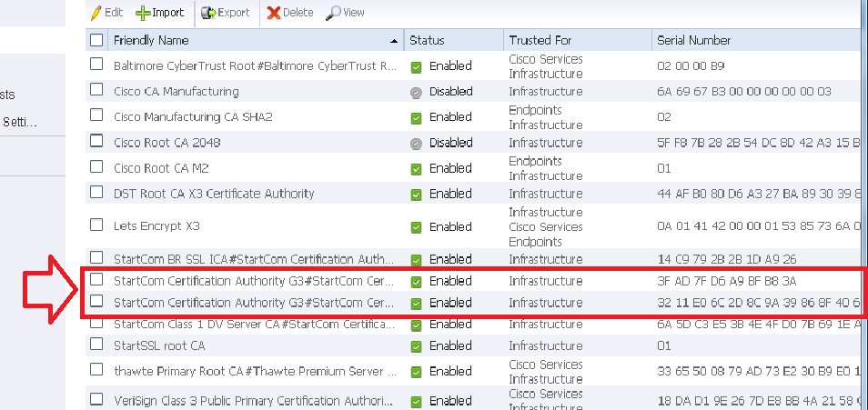Select StartCom Class 1 DV Server CA name
Screen dimensions: 868x410
pyautogui.click(x=254, y=324)
